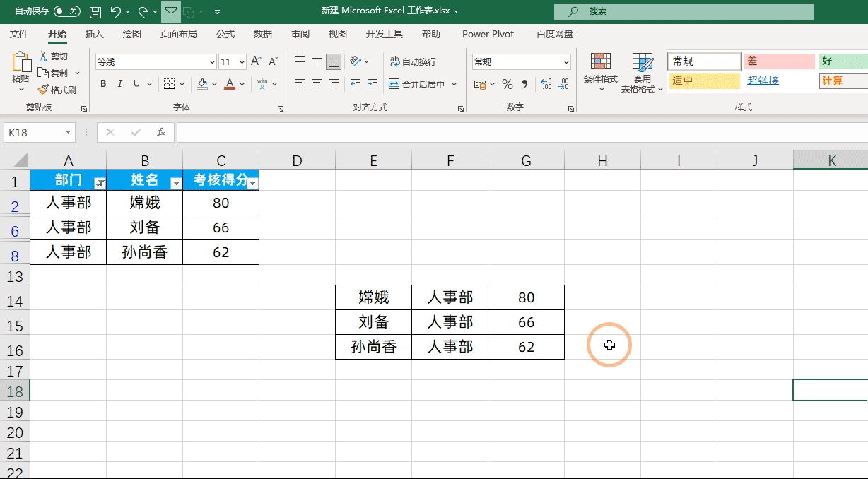The width and height of the screenshot is (868, 479).
Task: Apply the Calculation (计算) cell style
Action: tap(843, 81)
